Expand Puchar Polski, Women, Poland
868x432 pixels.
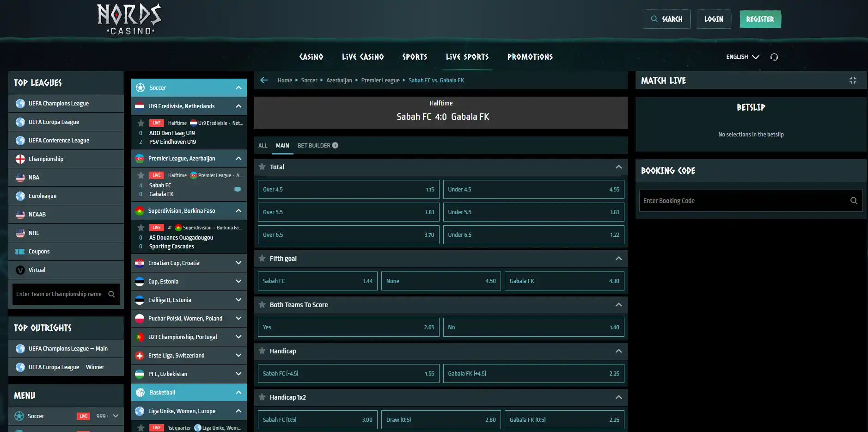[238, 319]
